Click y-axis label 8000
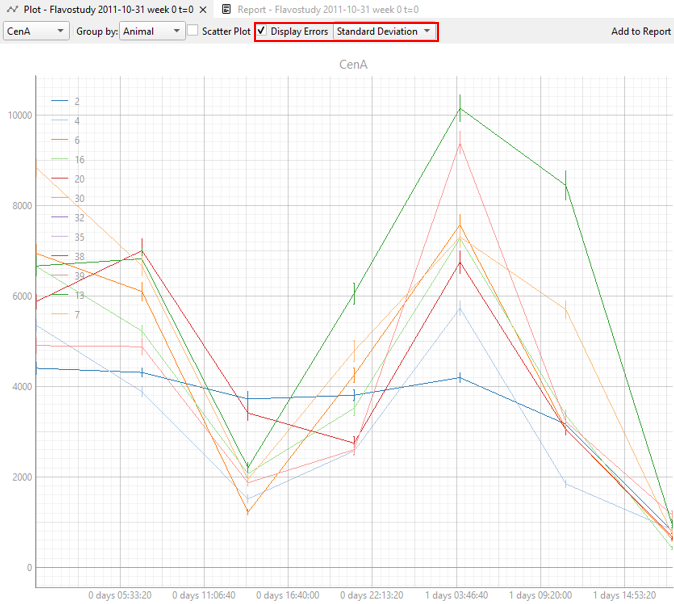 22,205
